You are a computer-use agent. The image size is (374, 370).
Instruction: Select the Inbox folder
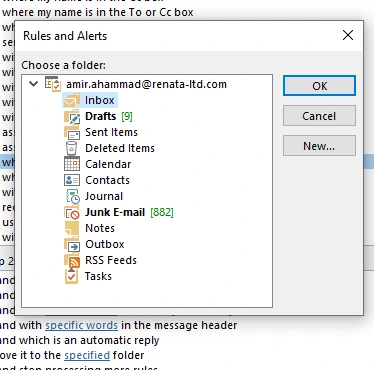click(x=99, y=100)
